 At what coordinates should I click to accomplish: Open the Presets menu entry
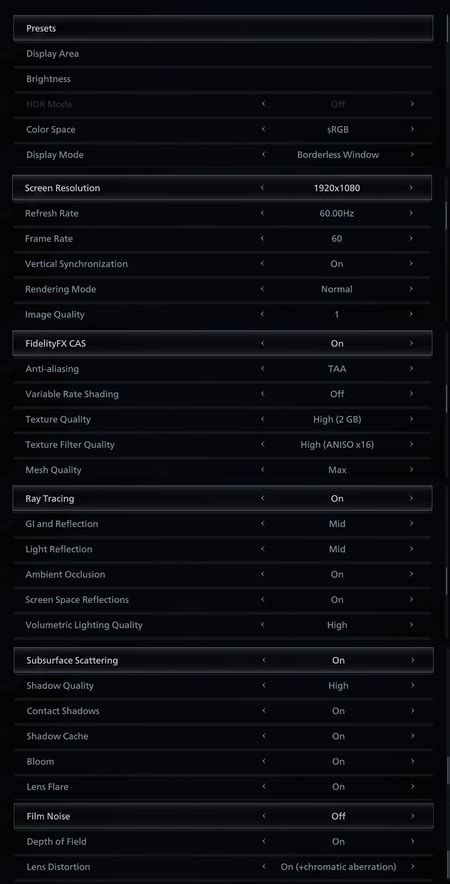click(223, 28)
